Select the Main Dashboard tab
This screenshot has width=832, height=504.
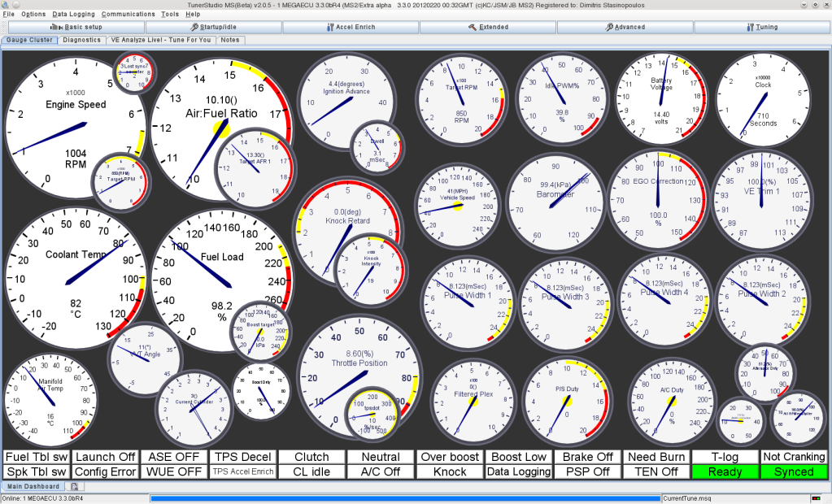pos(33,486)
